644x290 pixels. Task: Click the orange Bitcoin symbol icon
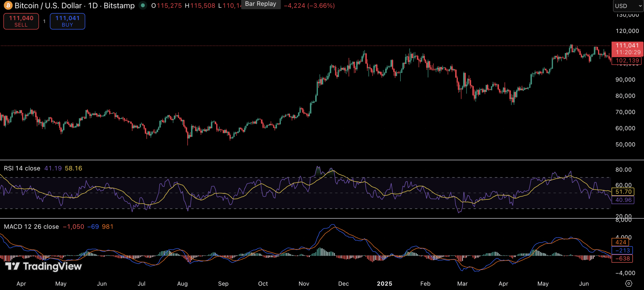coord(8,5)
